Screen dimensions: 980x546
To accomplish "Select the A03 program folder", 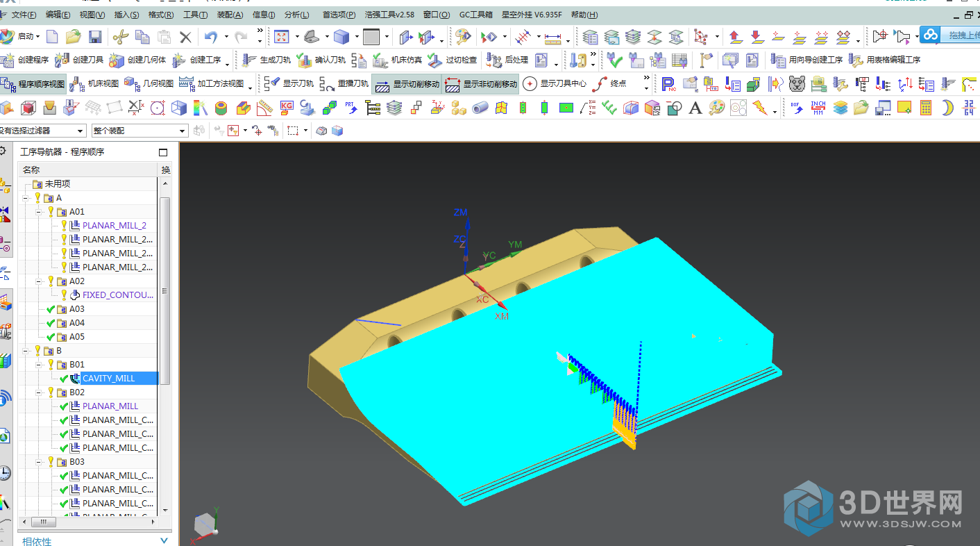I will click(76, 309).
